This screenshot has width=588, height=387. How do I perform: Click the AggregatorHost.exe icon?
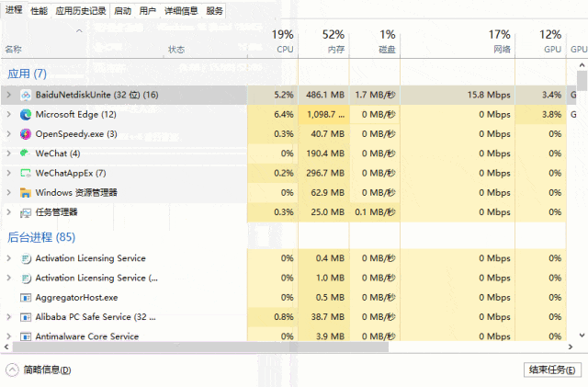(x=26, y=298)
